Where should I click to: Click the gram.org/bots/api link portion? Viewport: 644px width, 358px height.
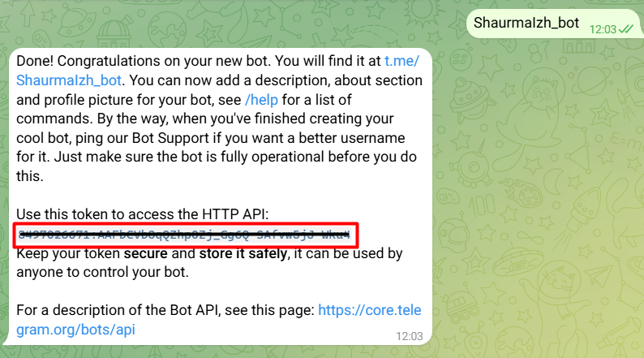pyautogui.click(x=75, y=330)
